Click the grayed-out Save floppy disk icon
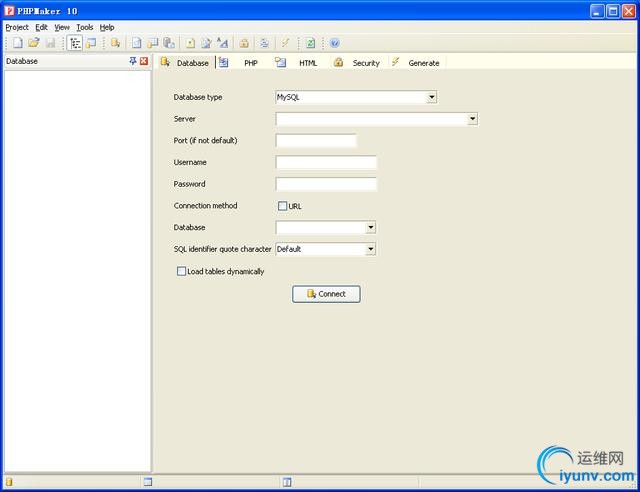Screen dimensions: 640x492 point(50,42)
